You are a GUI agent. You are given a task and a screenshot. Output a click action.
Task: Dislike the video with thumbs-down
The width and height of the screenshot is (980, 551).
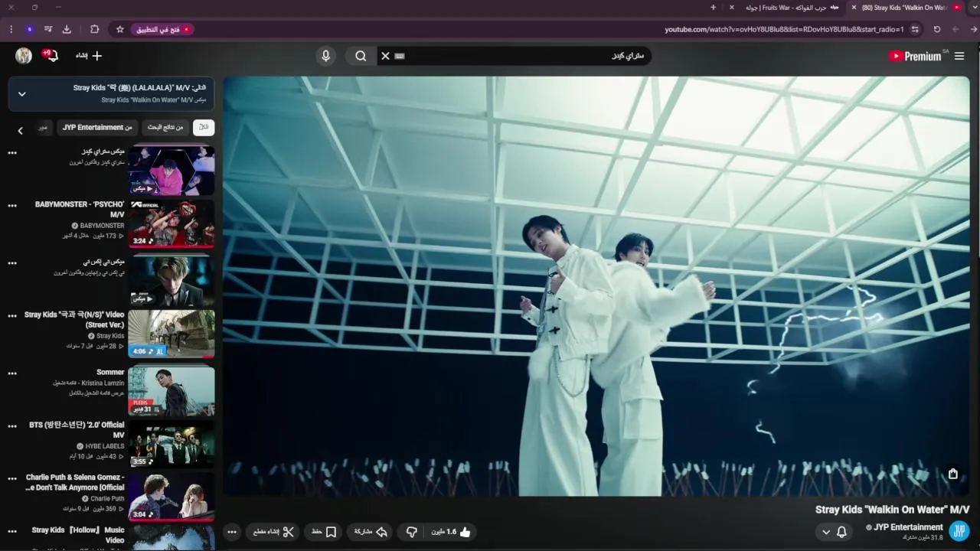tap(412, 532)
